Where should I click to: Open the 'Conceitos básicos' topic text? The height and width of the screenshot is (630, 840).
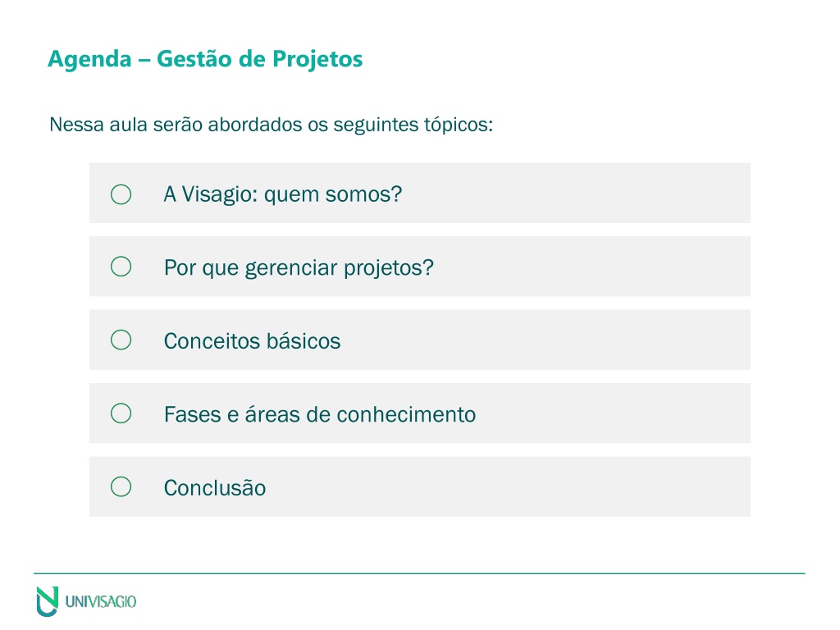(x=253, y=340)
